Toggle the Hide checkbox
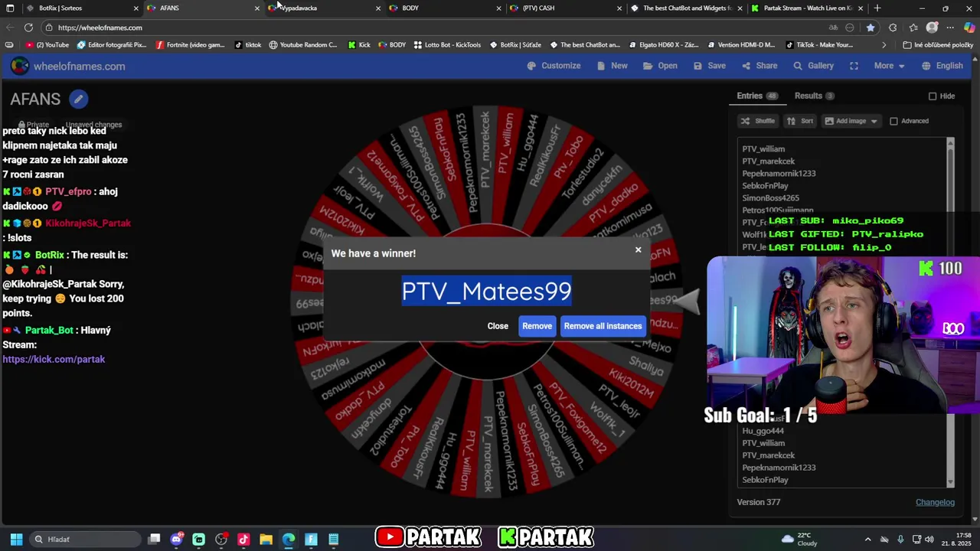This screenshot has height=551, width=980. click(x=933, y=96)
